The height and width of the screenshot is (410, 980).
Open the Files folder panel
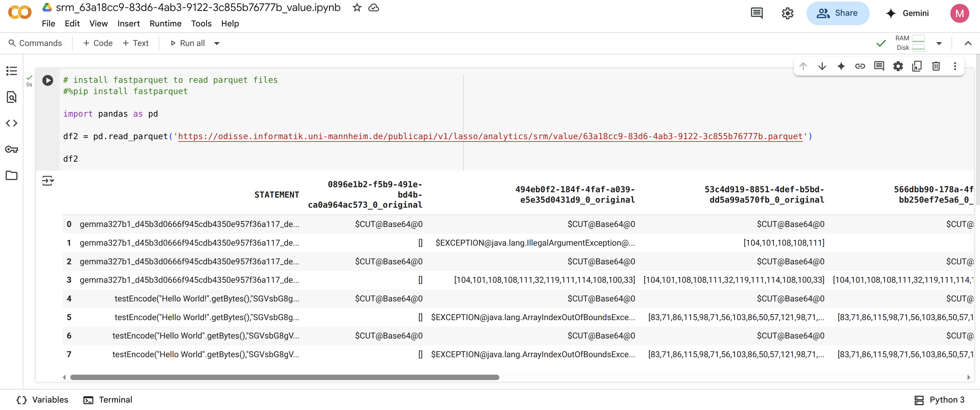(x=11, y=176)
